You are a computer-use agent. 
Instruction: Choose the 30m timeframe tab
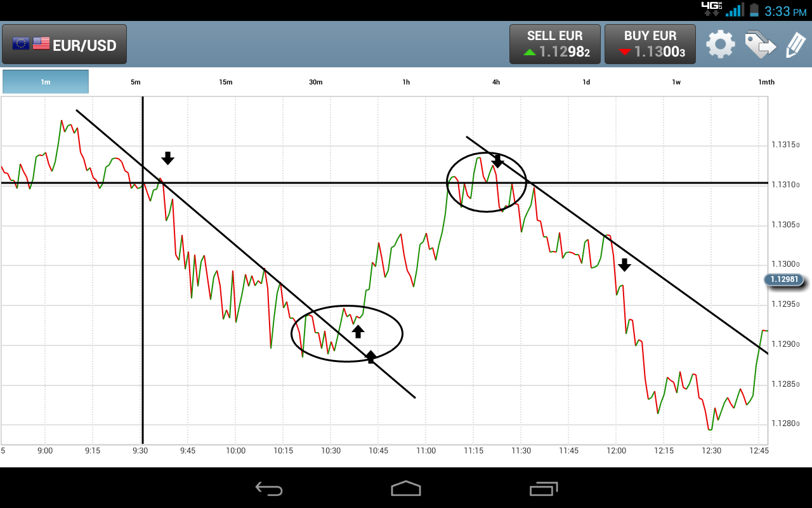coord(316,82)
